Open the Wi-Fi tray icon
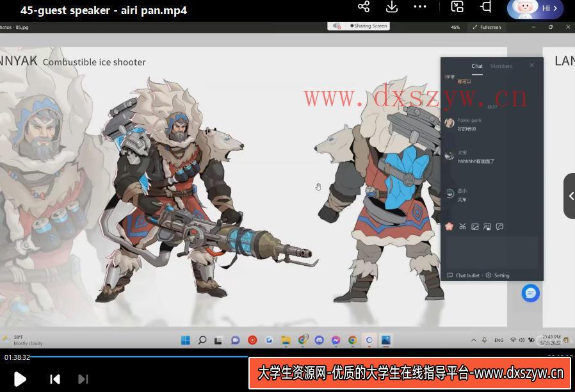Screen dimensions: 575x392 [513, 340]
